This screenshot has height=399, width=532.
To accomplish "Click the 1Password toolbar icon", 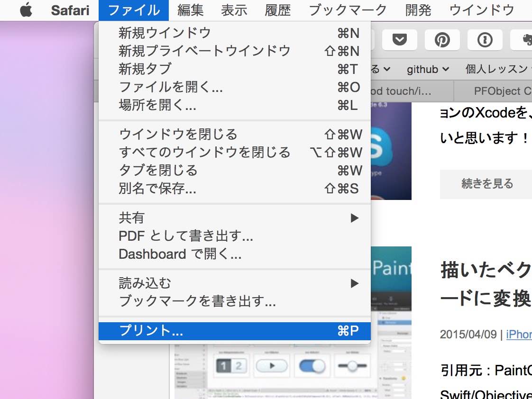I will pos(485,40).
